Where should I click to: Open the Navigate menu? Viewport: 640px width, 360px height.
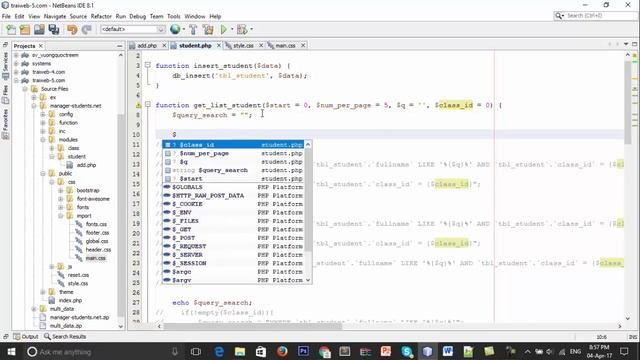coord(55,16)
